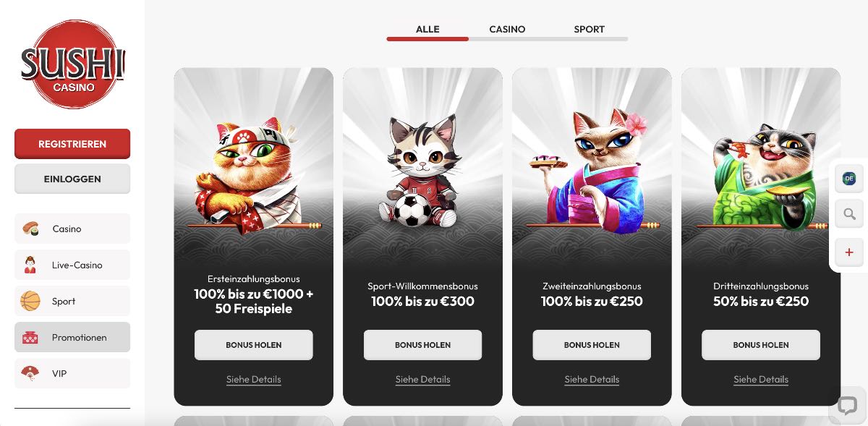This screenshot has width=868, height=426.
Task: Open VIP section fan icon
Action: click(x=30, y=373)
